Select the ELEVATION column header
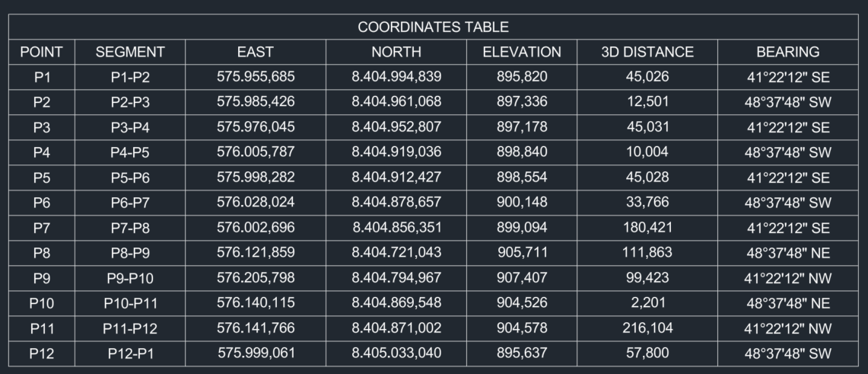This screenshot has width=868, height=374. [x=522, y=53]
